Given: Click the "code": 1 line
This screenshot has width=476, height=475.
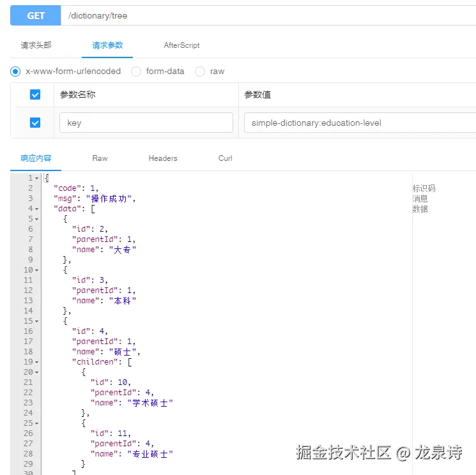Looking at the screenshot, I should point(76,188).
